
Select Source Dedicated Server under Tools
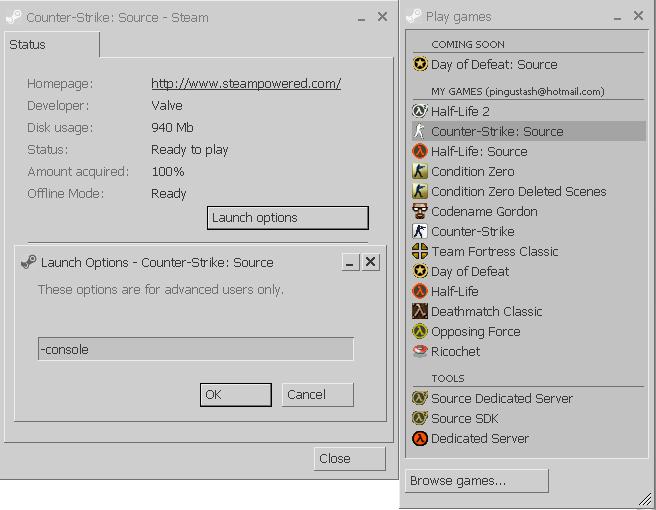click(528, 398)
